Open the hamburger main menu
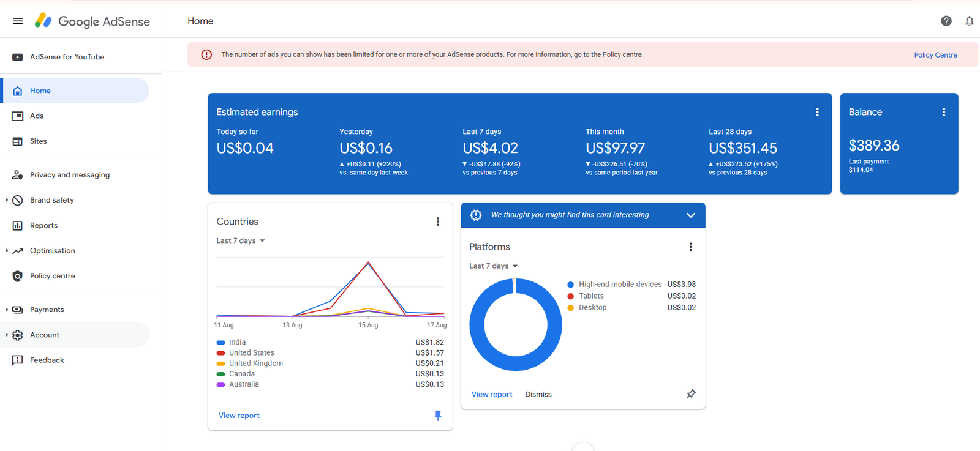Screen dimensions: 980x451 pyautogui.click(x=18, y=21)
